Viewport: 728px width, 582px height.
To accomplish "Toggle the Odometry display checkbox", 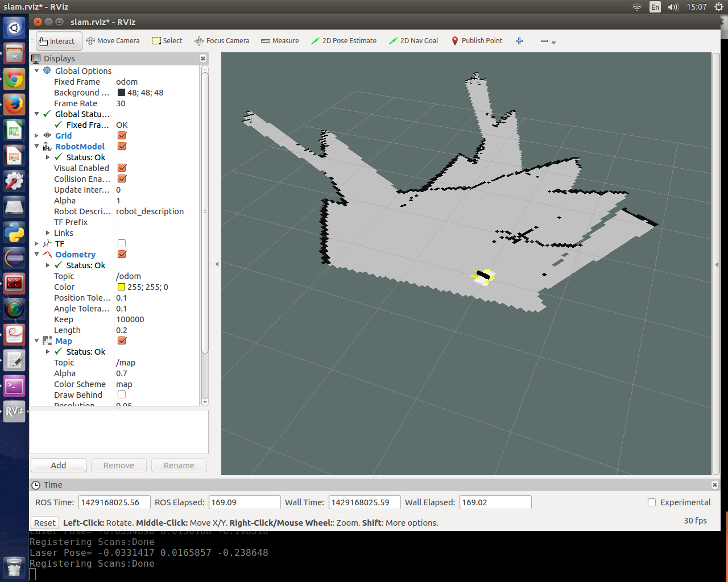I will [122, 254].
